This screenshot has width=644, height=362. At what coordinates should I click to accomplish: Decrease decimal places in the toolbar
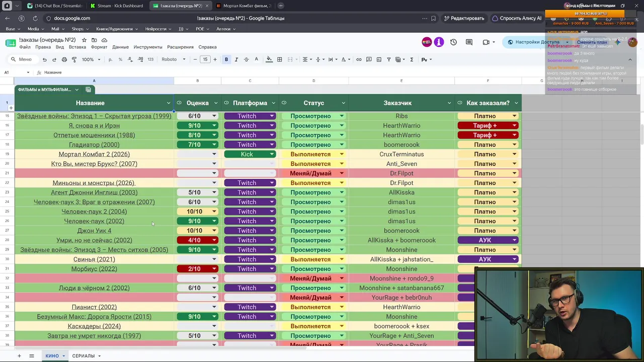[x=130, y=59]
